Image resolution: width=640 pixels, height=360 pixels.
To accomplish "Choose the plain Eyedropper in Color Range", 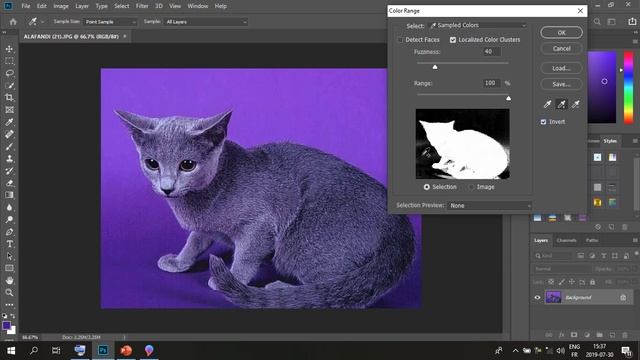I will 548,104.
